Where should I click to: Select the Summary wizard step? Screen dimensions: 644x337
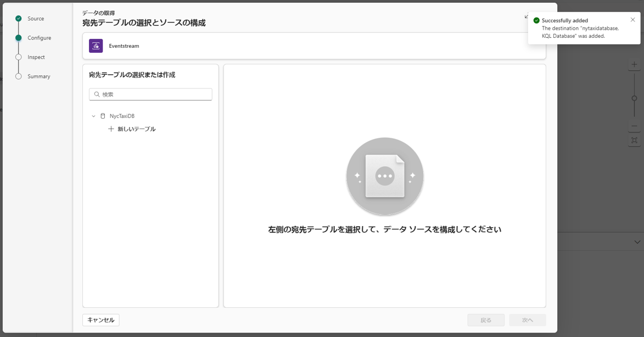[x=38, y=76]
